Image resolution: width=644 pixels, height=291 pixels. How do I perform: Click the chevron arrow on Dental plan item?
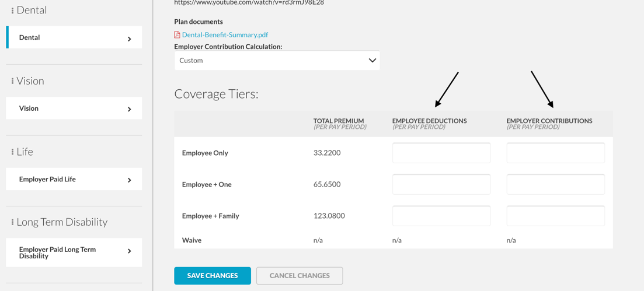pos(130,39)
